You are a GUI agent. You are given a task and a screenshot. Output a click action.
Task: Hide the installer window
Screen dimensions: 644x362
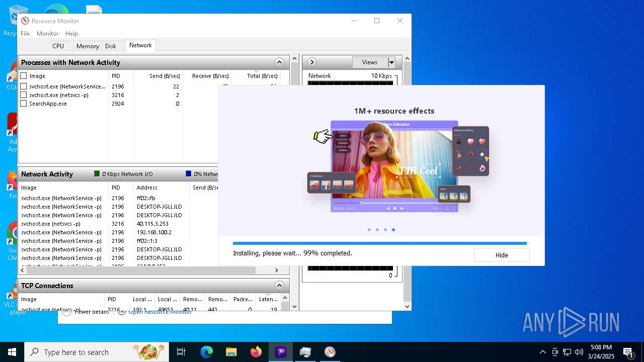click(x=502, y=255)
